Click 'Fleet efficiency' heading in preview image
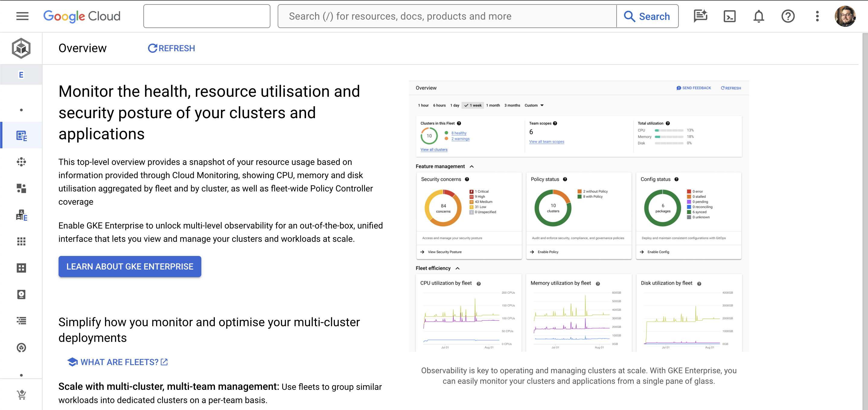 (433, 268)
